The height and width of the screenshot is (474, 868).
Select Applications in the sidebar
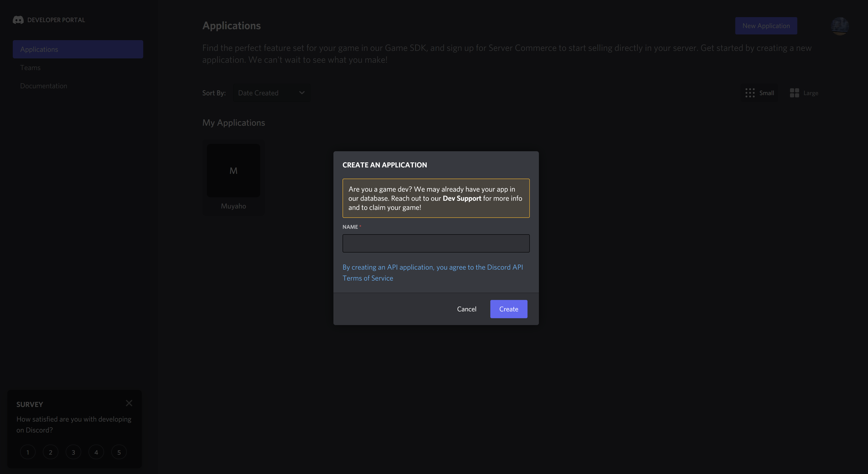(x=78, y=49)
